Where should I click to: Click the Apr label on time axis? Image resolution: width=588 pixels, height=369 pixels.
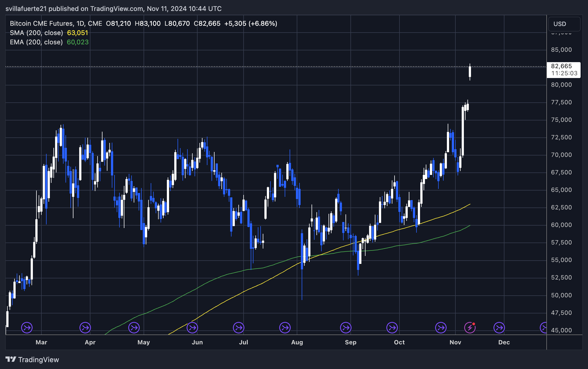click(x=90, y=342)
